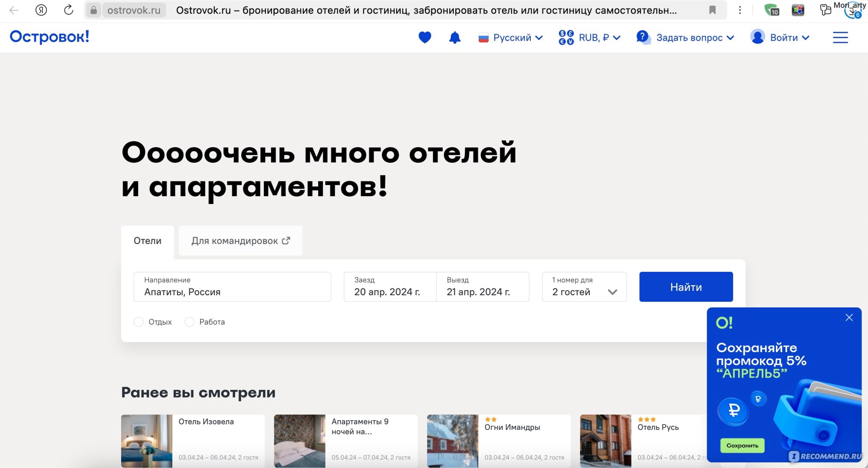Open the guests selector dropdown
868x468 pixels.
coord(585,287)
